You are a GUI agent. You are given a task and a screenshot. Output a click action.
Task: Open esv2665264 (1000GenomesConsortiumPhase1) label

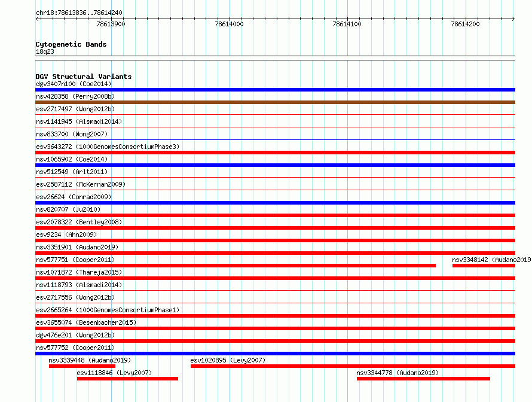[x=108, y=310]
